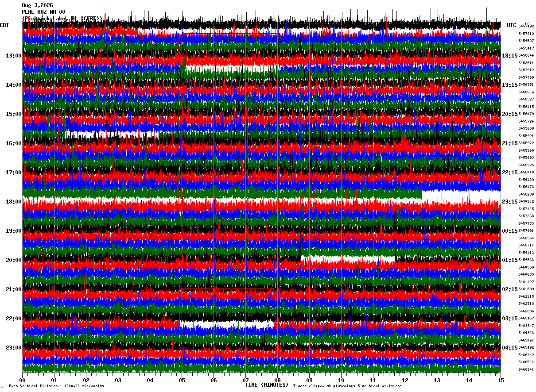The image size is (536, 392).
Task: Click the date 'Aug 3,2026' header
Action: 37,5
